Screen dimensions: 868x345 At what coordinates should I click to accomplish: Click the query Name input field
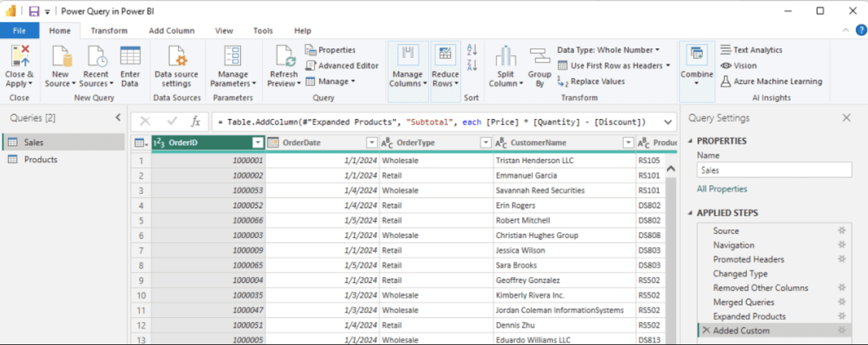(x=774, y=170)
